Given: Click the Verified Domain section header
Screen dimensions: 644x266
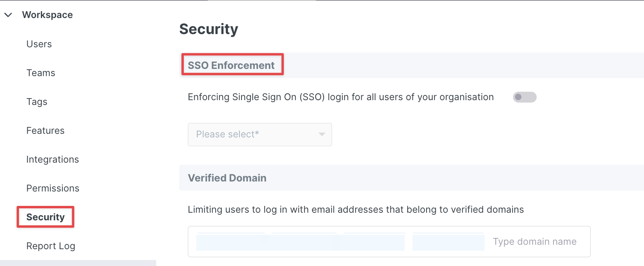Looking at the screenshot, I should [227, 178].
